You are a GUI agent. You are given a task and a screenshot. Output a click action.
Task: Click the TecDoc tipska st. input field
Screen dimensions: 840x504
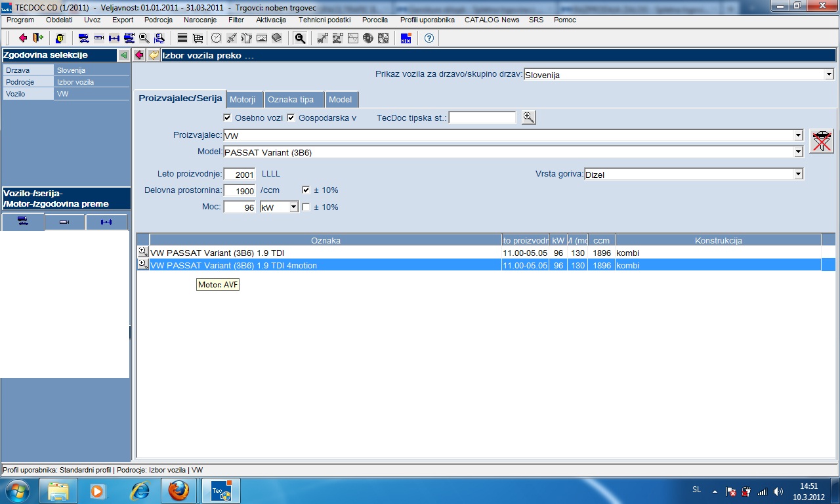coord(482,117)
